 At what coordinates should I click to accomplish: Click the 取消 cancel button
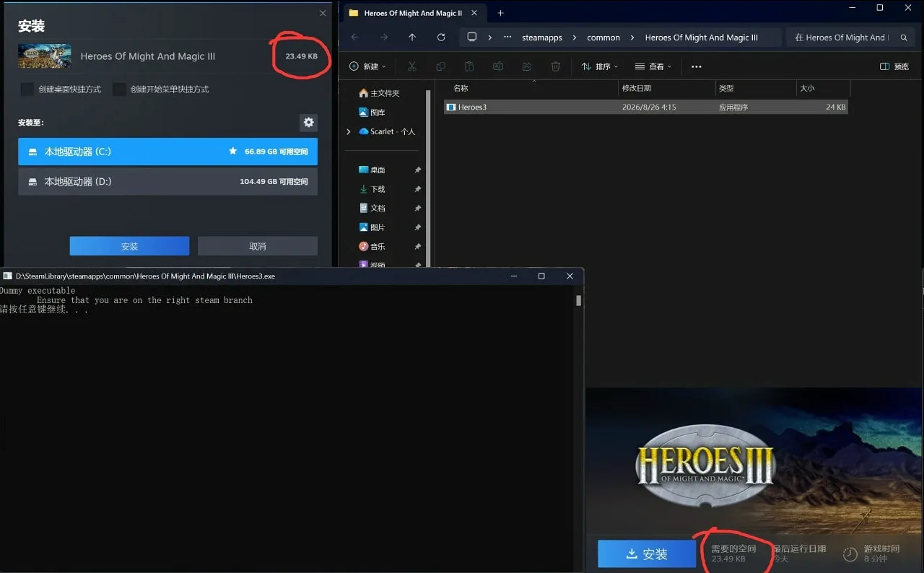click(258, 246)
